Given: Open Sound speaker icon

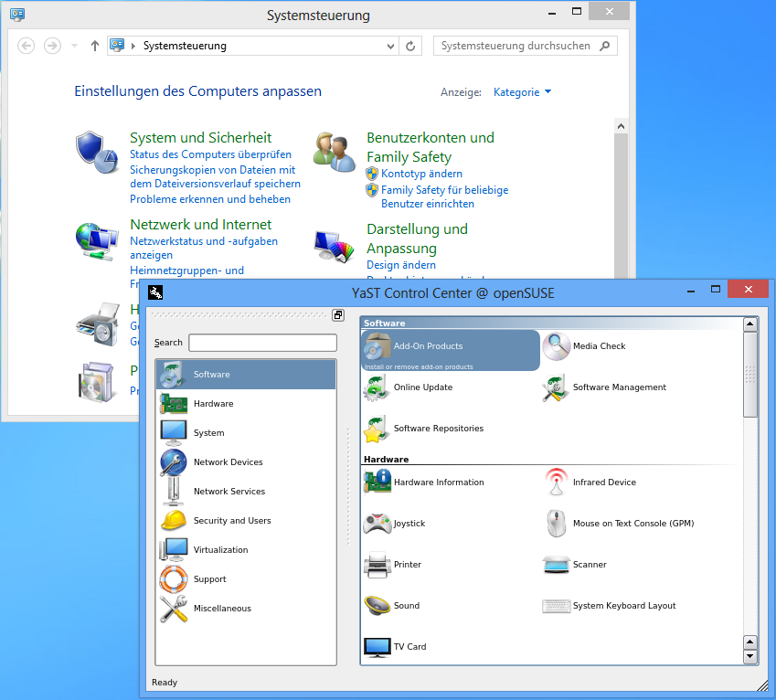Looking at the screenshot, I should coord(377,606).
